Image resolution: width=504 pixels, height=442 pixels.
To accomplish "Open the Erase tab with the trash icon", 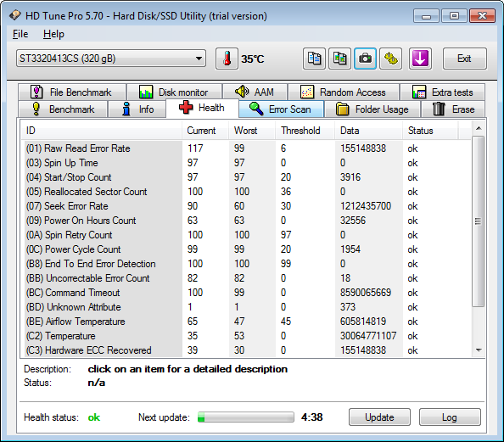I will click(453, 109).
